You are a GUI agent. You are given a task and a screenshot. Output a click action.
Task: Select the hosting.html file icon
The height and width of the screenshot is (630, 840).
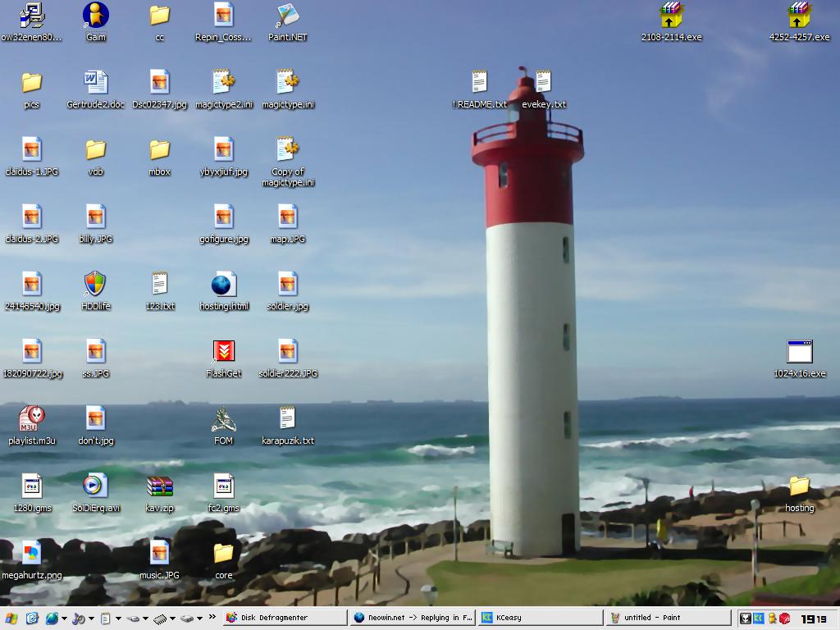(x=223, y=285)
